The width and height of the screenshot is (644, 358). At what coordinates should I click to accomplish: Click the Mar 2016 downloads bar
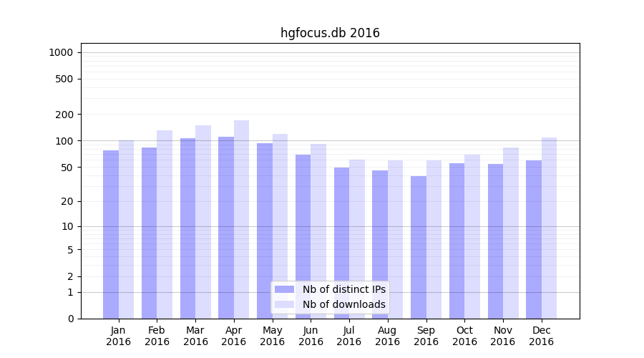[x=203, y=222]
